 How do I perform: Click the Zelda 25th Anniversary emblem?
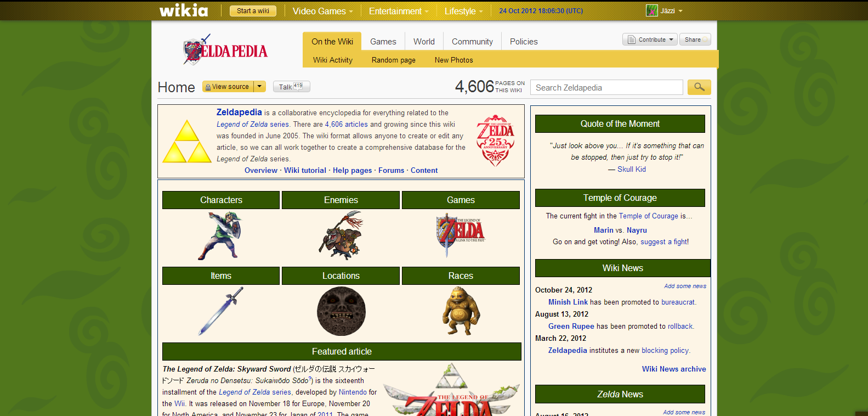[x=495, y=140]
